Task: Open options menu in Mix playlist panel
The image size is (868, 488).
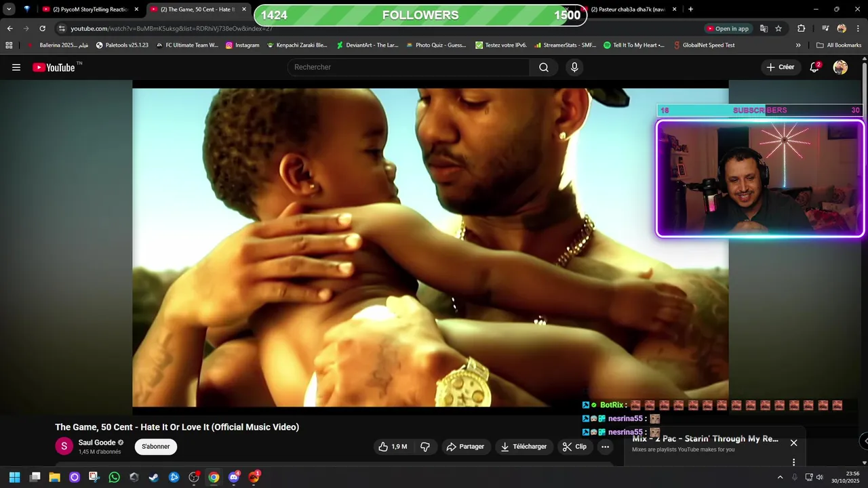Action: click(x=793, y=462)
